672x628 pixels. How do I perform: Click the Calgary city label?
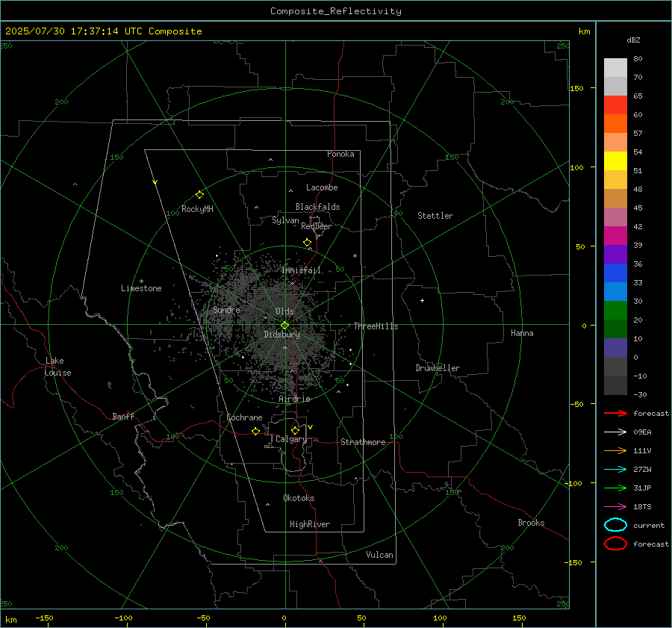(x=291, y=439)
